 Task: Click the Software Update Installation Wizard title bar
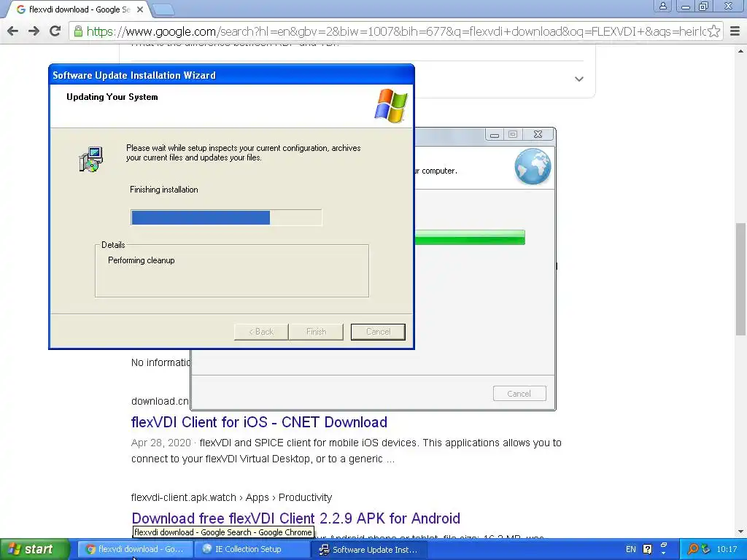[x=231, y=75]
